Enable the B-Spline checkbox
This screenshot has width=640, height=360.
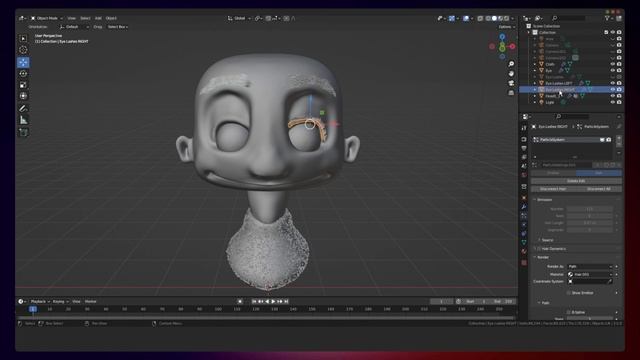point(569,312)
